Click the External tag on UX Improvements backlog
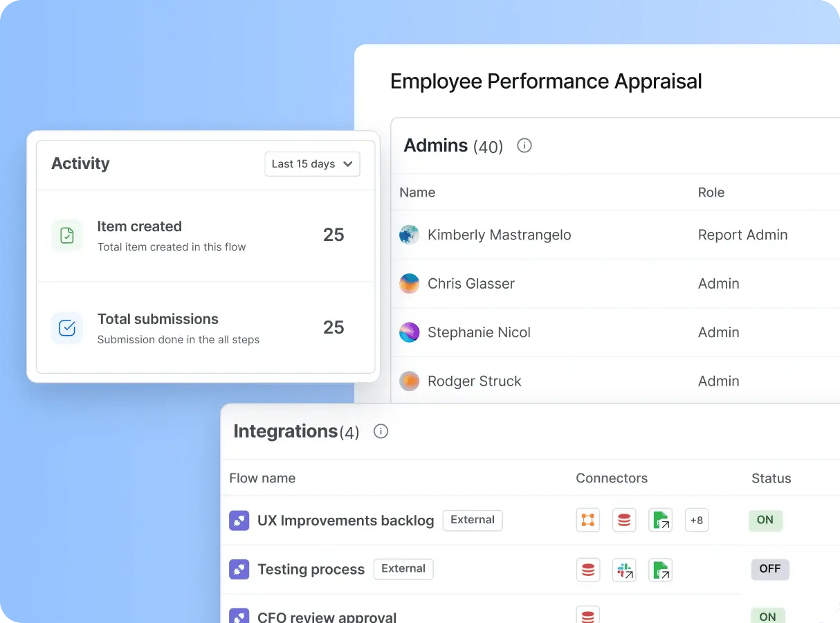 [x=473, y=520]
